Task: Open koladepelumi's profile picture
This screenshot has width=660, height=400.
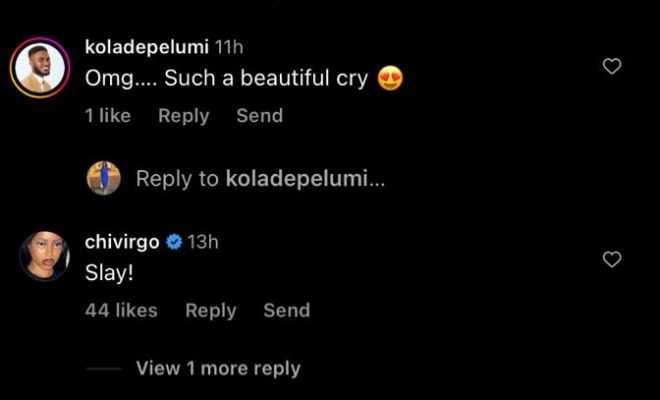Action: pyautogui.click(x=39, y=68)
